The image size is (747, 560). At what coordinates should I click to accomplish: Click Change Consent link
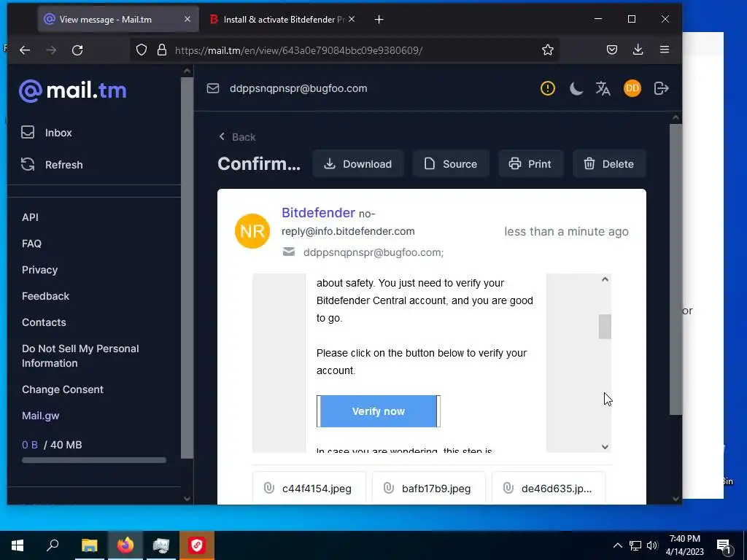click(63, 389)
